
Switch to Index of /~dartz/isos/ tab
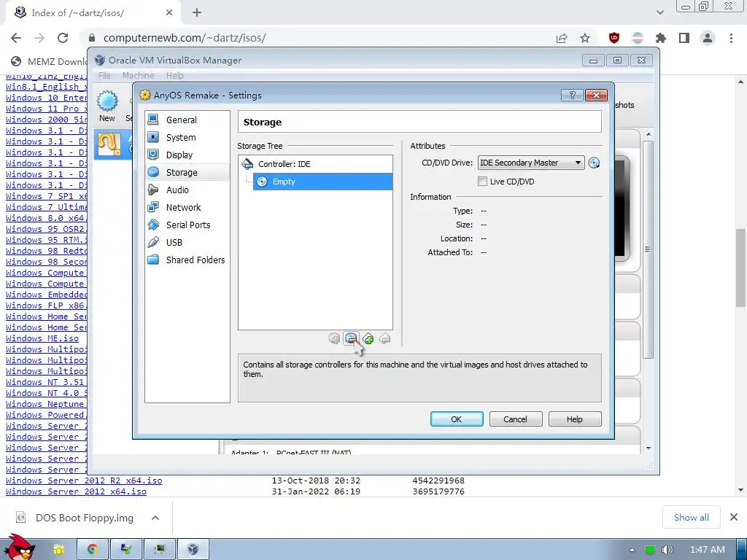[x=93, y=13]
